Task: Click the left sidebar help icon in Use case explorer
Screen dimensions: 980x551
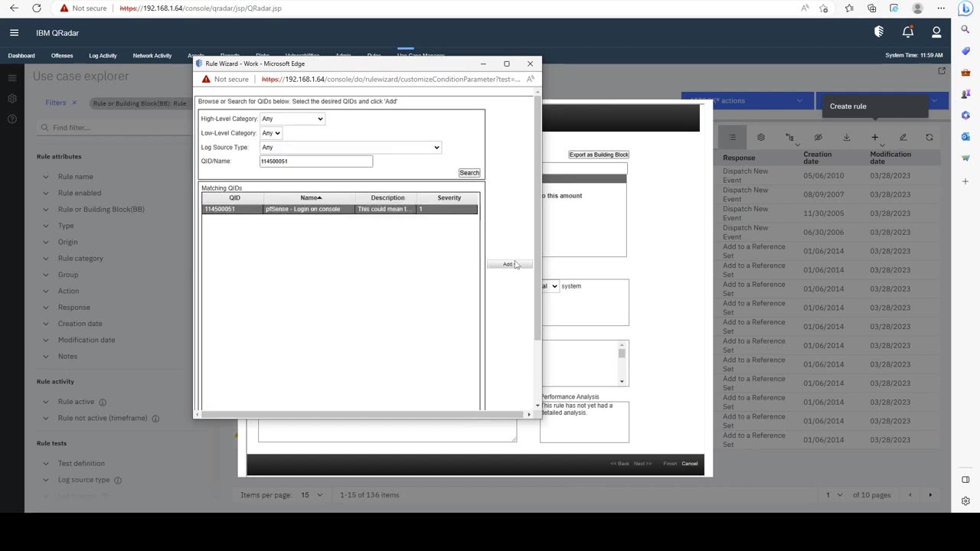Action: pyautogui.click(x=11, y=119)
